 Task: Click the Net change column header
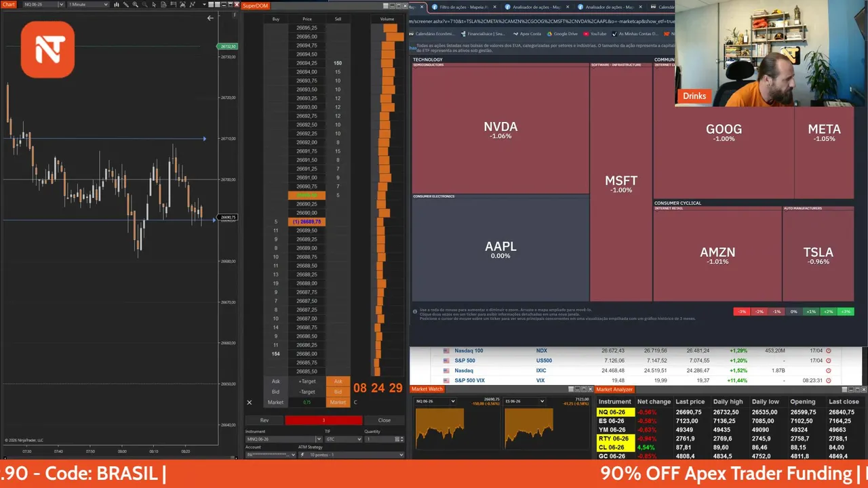click(x=654, y=401)
